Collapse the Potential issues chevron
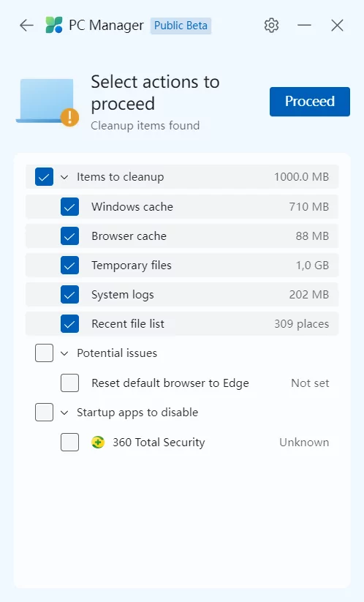The width and height of the screenshot is (364, 602). point(64,353)
